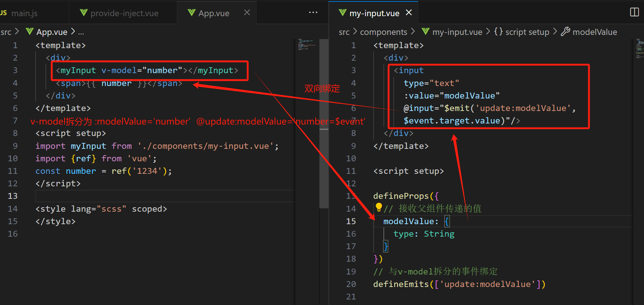Click modelValue breadcrumb item

(x=595, y=32)
